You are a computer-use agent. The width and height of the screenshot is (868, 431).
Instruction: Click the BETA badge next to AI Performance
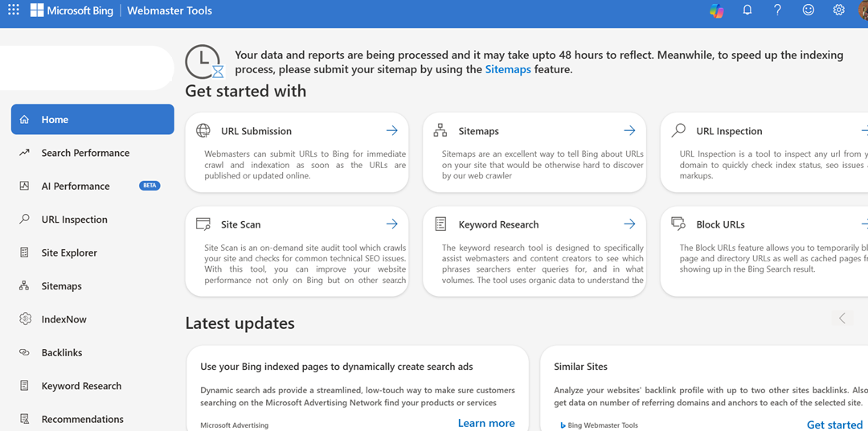[149, 186]
